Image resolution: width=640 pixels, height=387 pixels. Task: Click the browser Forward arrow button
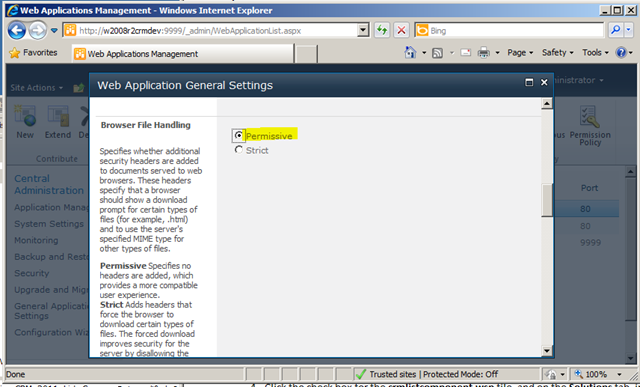tap(38, 31)
